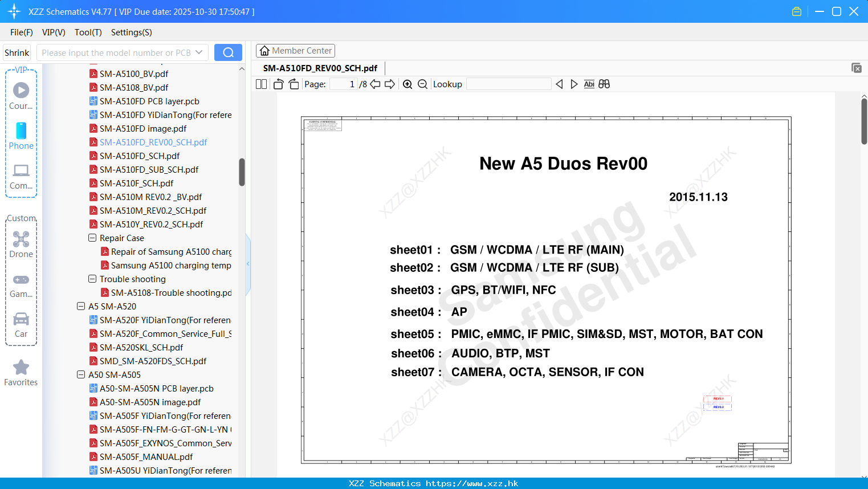Open A50-SM-A505N PCB layer.pcb
This screenshot has height=489, width=868.
tap(157, 388)
